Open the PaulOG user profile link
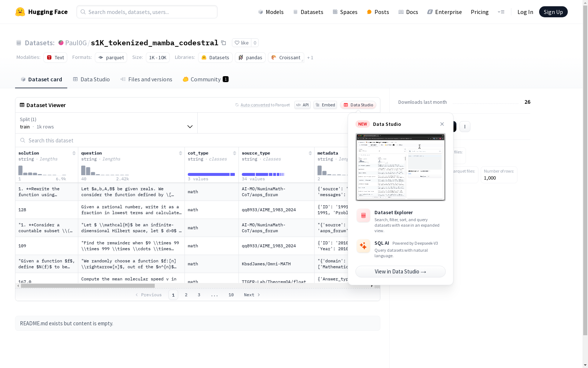 [76, 43]
